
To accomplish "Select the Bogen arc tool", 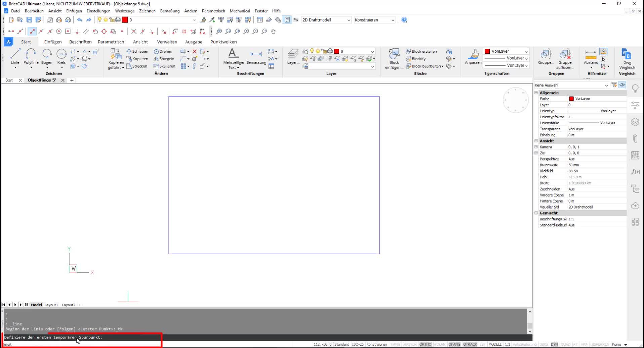I will tap(47, 56).
